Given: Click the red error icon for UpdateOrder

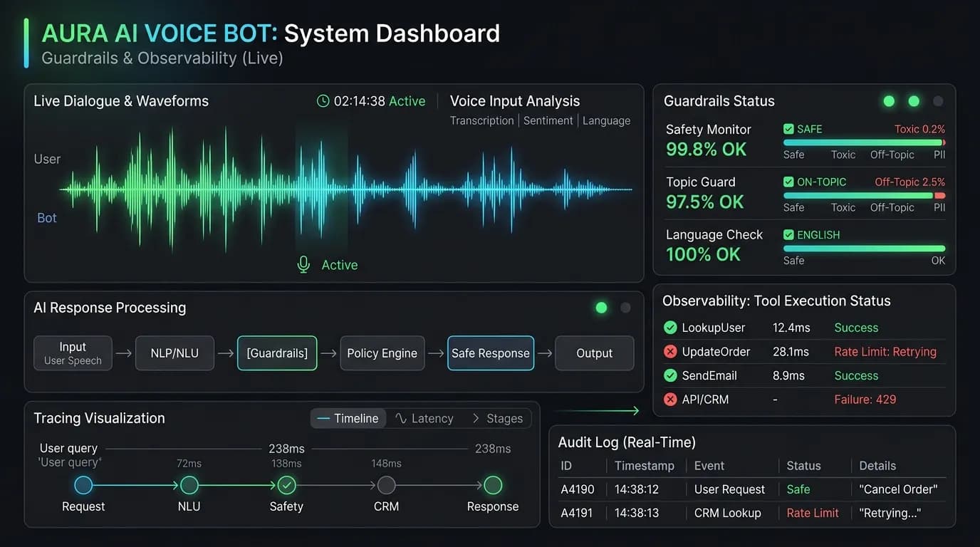Looking at the screenshot, I should point(670,352).
